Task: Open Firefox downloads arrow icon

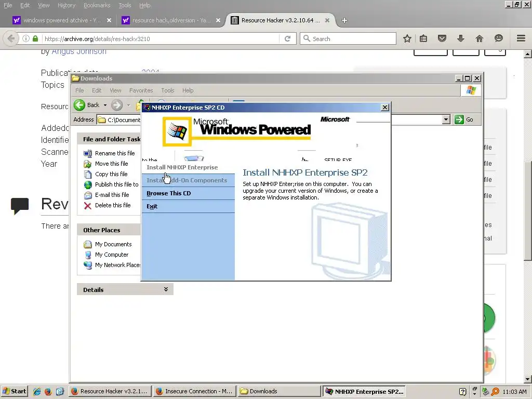Action: tap(460, 38)
